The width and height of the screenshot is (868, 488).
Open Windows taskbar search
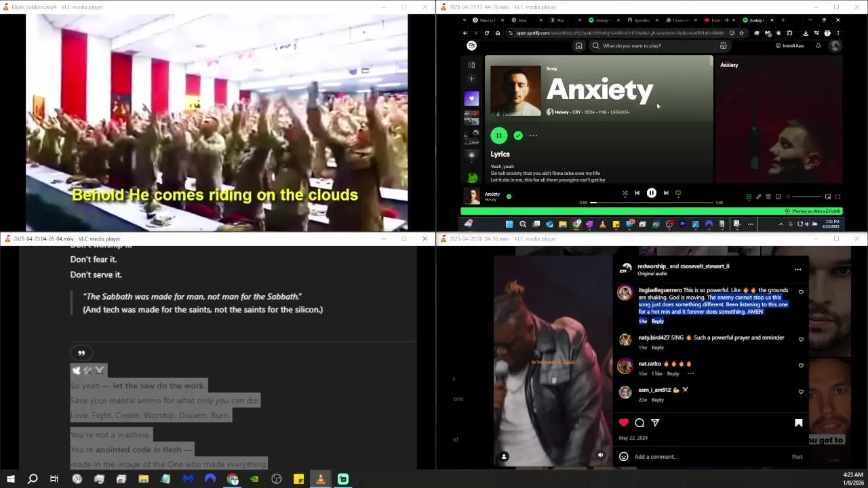pos(32,479)
